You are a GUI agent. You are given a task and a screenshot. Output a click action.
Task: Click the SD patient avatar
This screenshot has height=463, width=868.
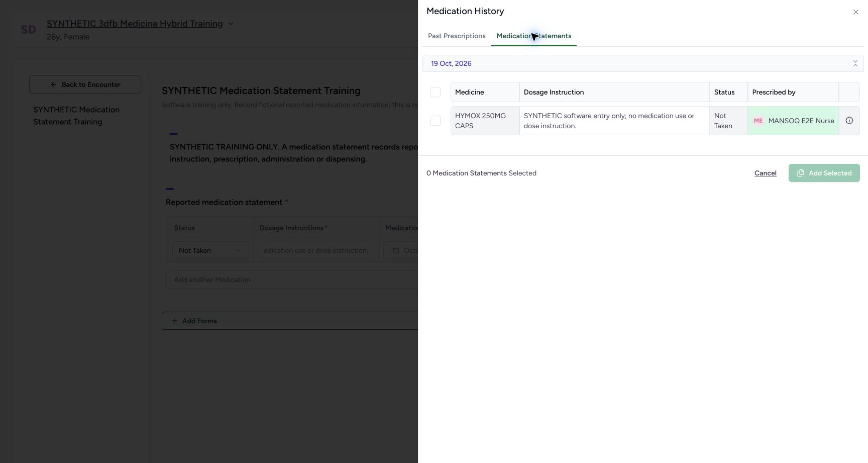pos(29,30)
